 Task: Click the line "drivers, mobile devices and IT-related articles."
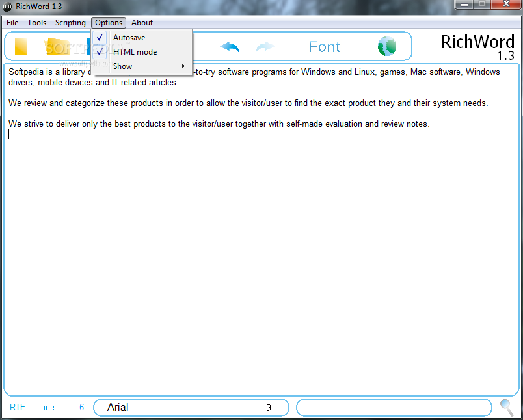(x=94, y=83)
